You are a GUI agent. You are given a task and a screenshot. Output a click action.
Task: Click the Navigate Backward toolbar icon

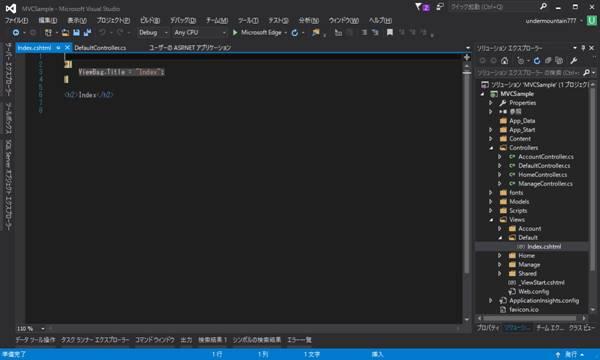[16, 33]
